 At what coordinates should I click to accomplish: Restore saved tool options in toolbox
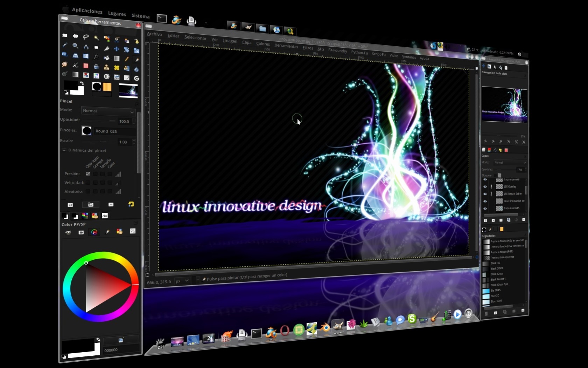[x=91, y=204]
